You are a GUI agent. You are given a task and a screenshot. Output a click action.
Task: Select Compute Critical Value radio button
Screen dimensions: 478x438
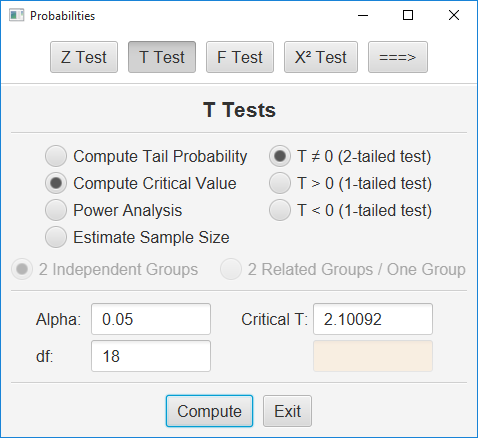141,183
